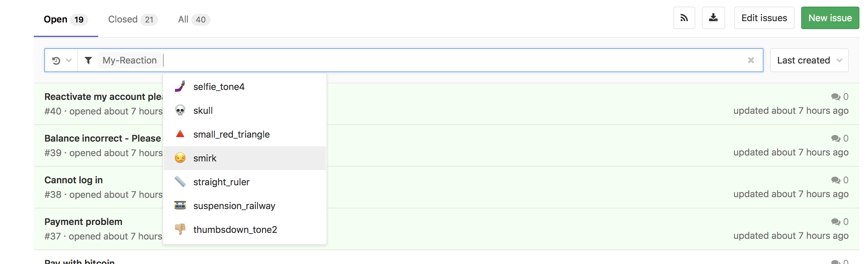This screenshot has height=264, width=868.
Task: Select the Open issues tab
Action: 65,19
